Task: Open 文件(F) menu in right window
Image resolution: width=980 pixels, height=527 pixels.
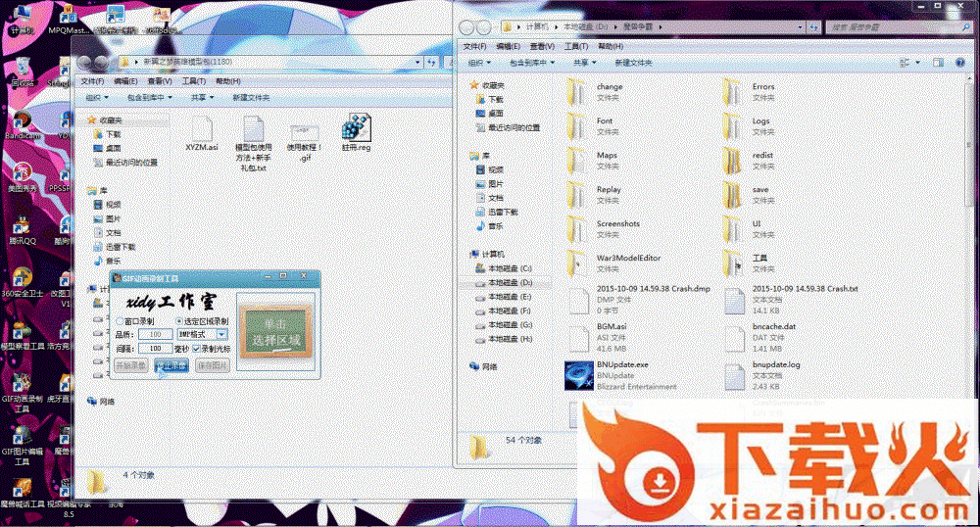Action: 475,46
